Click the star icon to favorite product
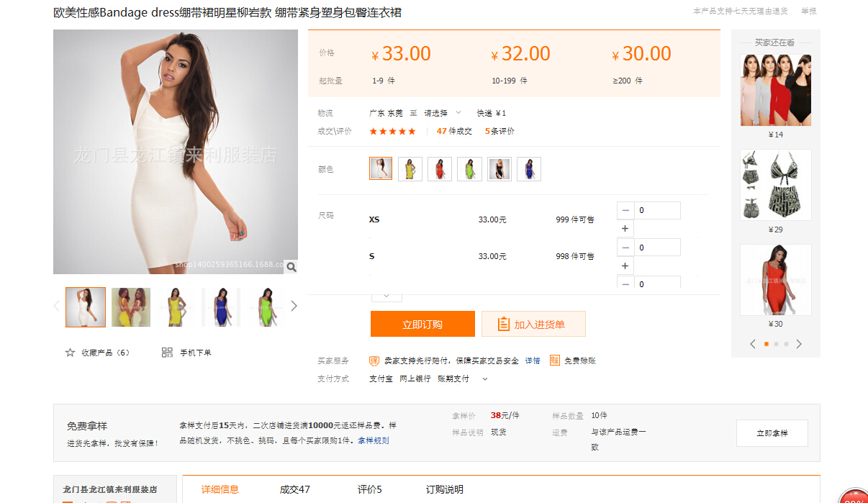The height and width of the screenshot is (503, 868). [x=70, y=353]
